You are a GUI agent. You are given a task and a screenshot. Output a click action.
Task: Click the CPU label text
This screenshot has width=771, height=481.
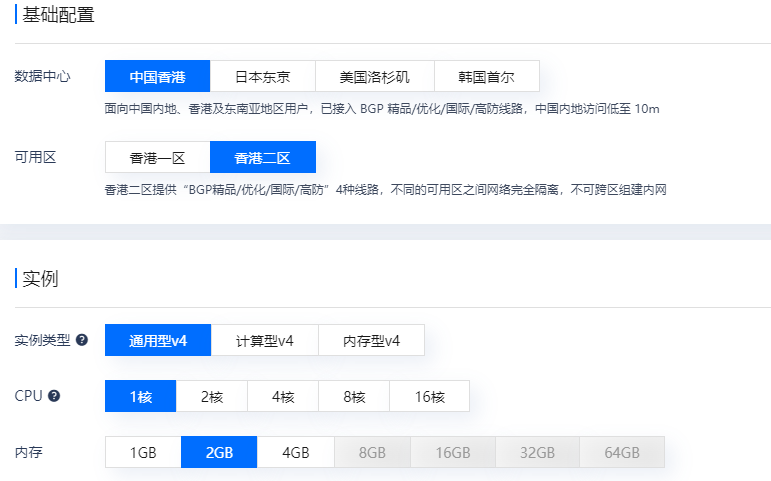(29, 396)
